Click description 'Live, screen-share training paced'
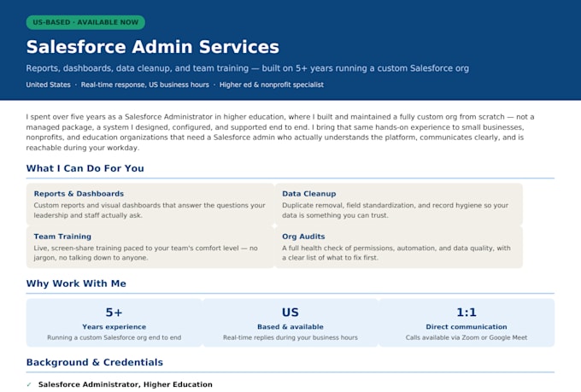This screenshot has width=581, height=392. [x=145, y=253]
